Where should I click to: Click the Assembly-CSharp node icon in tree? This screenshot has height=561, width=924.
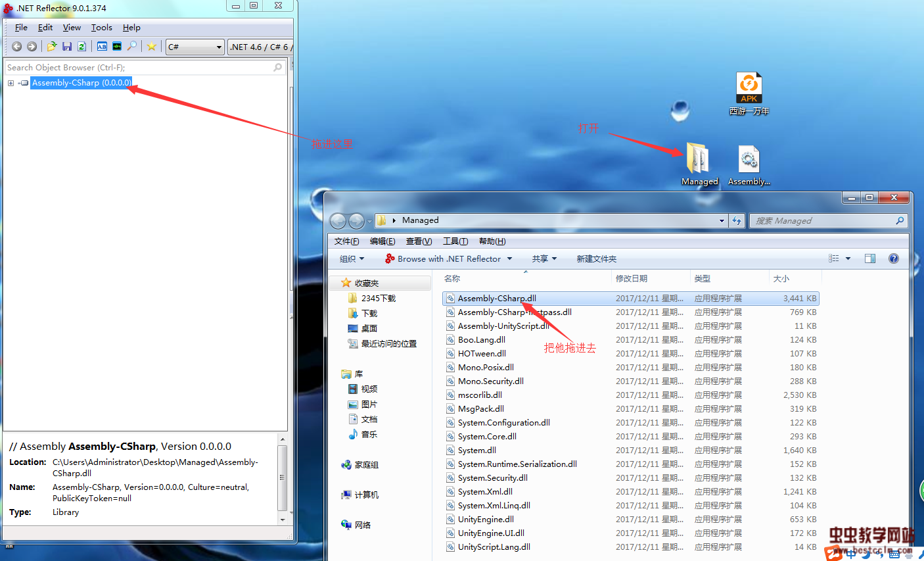click(23, 83)
